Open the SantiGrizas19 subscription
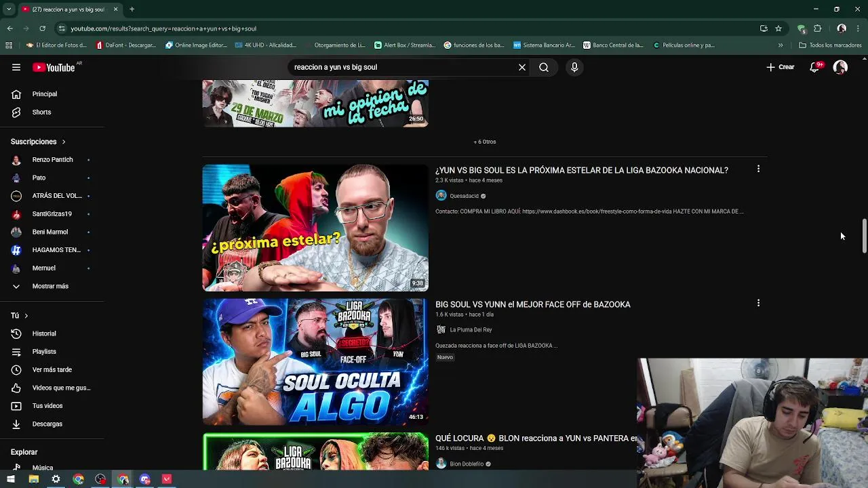This screenshot has width=868, height=488. pos(52,214)
